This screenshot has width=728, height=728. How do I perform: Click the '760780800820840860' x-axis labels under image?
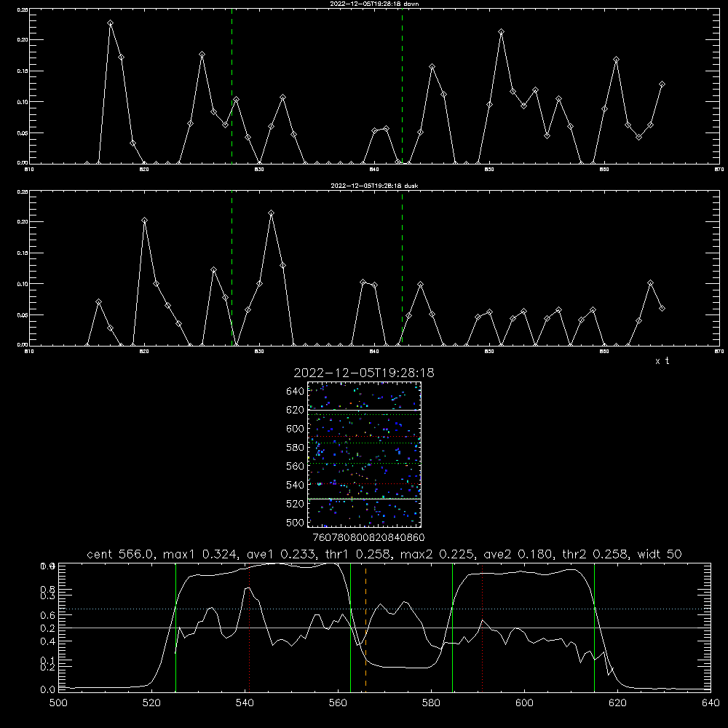[369, 537]
